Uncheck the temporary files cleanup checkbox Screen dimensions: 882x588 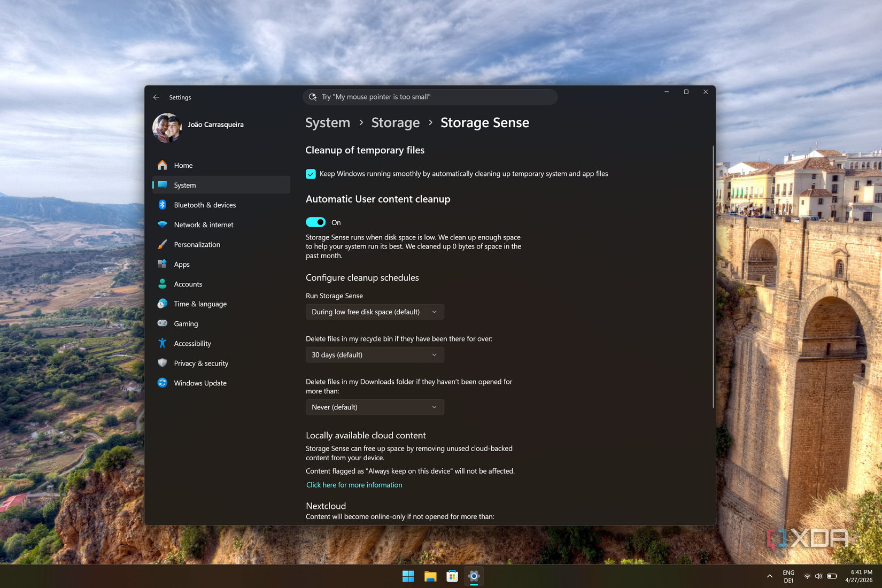(311, 174)
